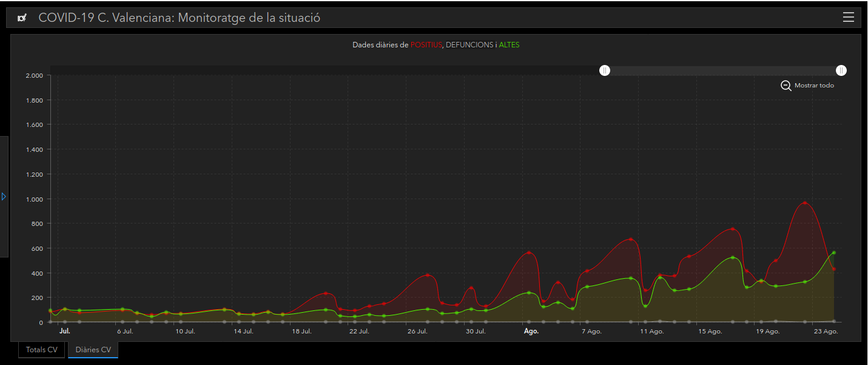Click the 'DEFUNCIONS' legend text
Viewport: 868px width, 365px height.
point(469,45)
